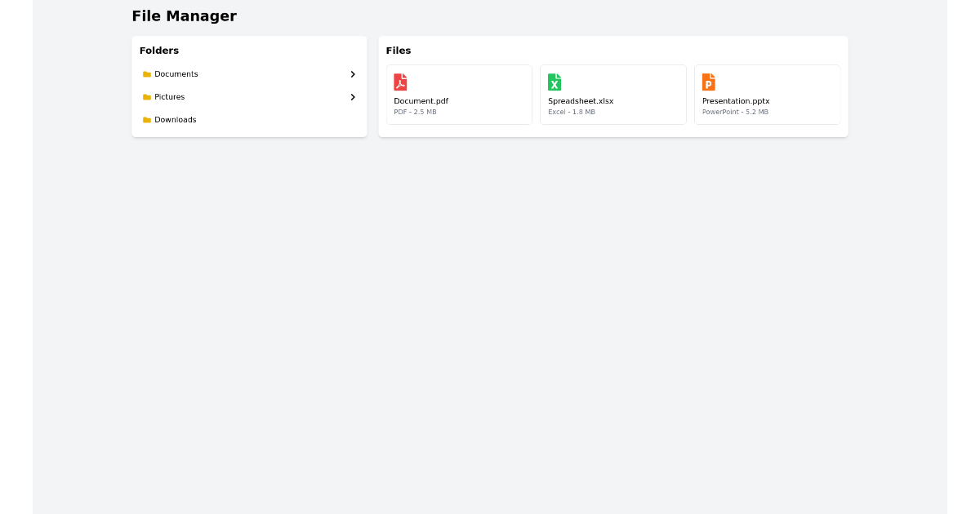Click the Files panel heading
Screen dimensions: 980x514
pos(399,51)
